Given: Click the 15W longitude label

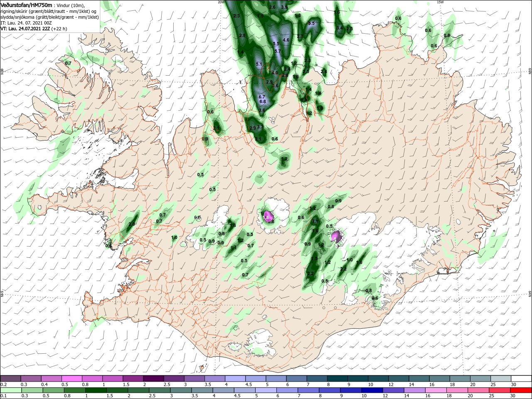Looking at the screenshot, I should [440, 2].
